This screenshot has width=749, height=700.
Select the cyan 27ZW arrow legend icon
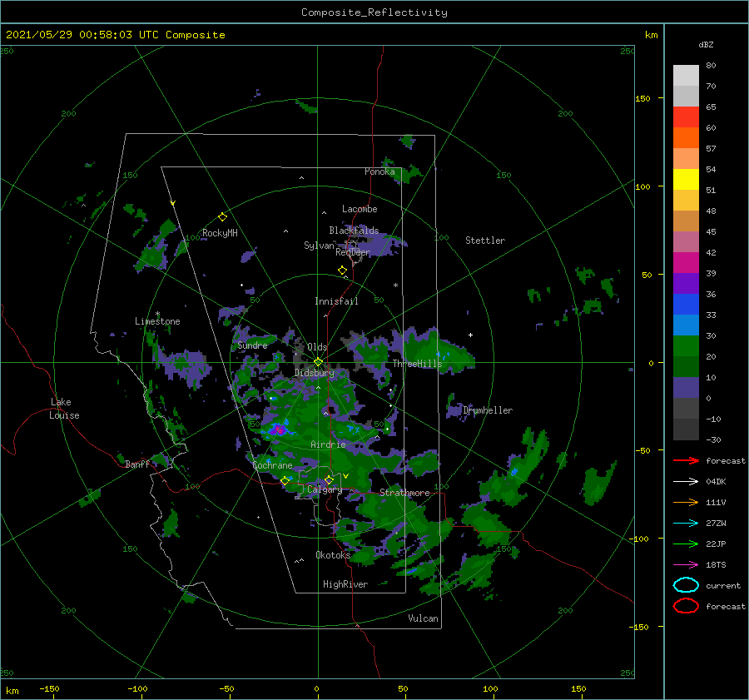pyautogui.click(x=686, y=523)
